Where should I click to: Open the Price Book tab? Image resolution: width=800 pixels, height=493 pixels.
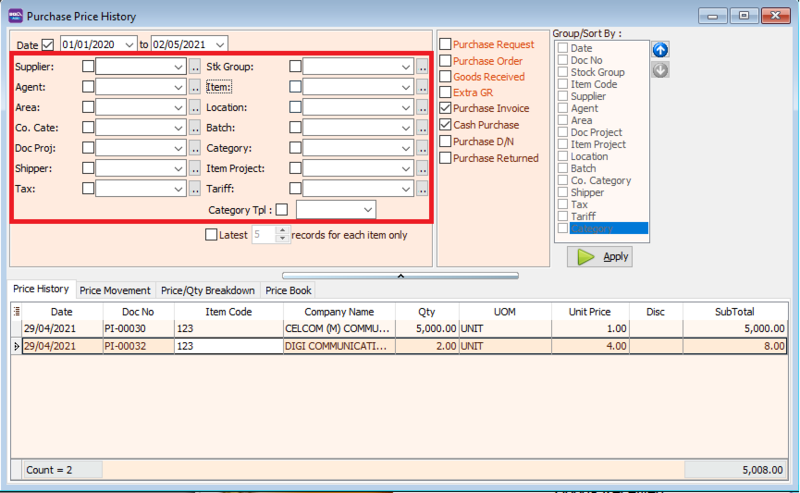coord(287,290)
